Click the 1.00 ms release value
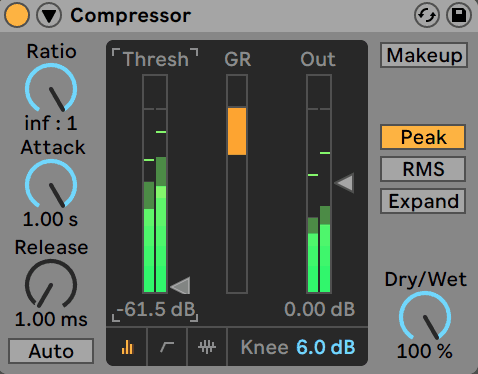 click(51, 319)
